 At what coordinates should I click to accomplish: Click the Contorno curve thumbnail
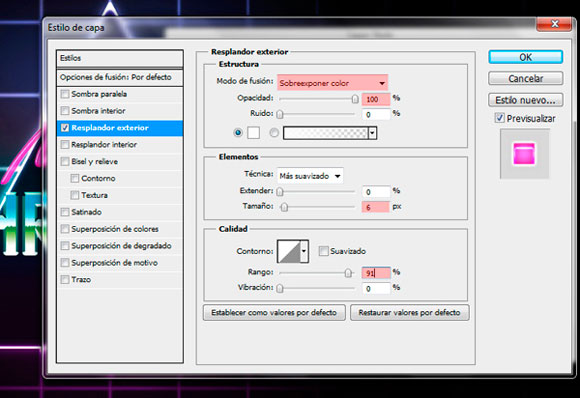[x=289, y=251]
